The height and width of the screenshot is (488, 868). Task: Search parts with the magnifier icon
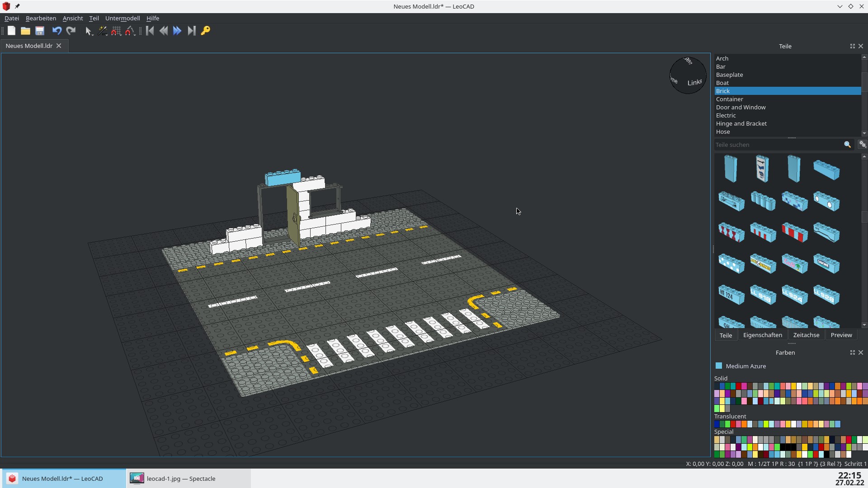(x=847, y=145)
